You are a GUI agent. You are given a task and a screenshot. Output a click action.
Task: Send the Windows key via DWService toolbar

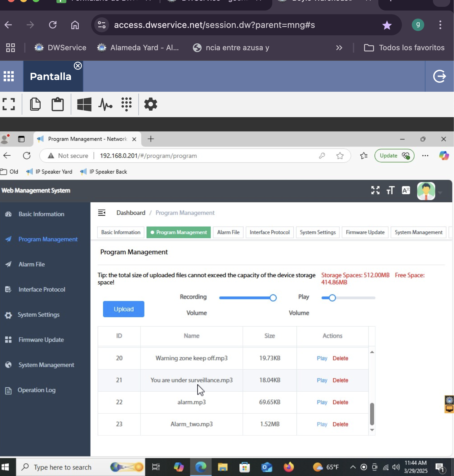[x=84, y=104]
